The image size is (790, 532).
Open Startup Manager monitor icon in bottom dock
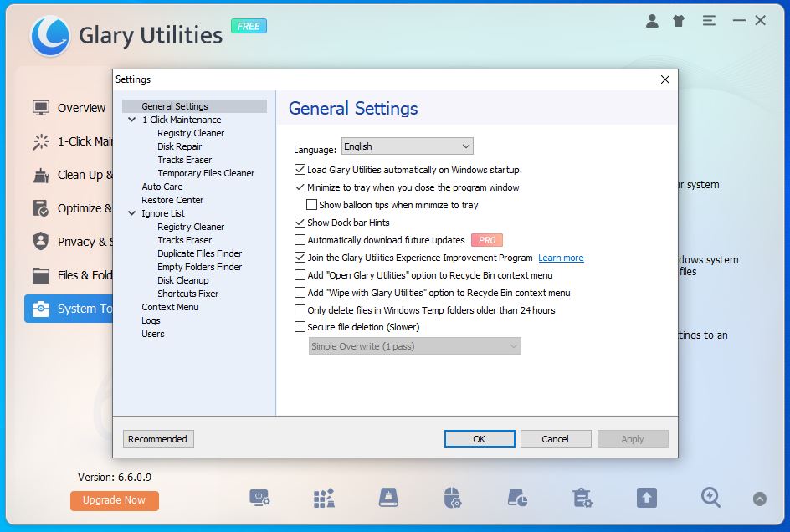(259, 498)
